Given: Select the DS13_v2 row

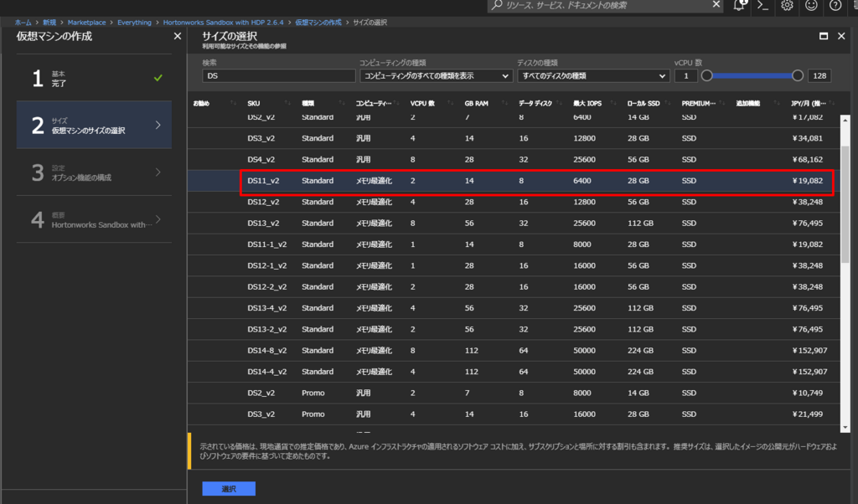Looking at the screenshot, I should point(514,224).
